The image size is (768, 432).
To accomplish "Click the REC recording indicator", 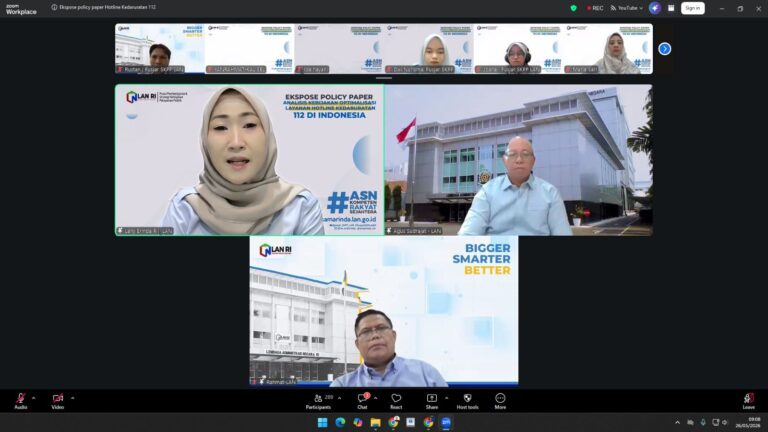I will 595,8.
